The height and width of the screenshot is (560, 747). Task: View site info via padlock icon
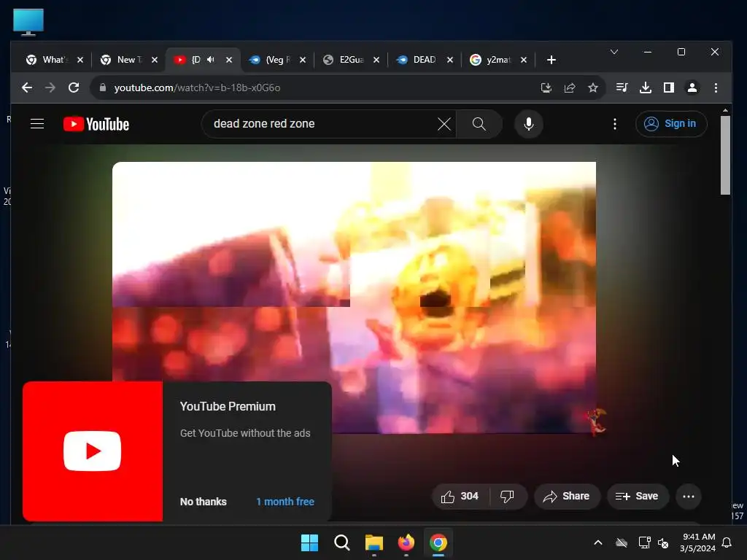(102, 87)
